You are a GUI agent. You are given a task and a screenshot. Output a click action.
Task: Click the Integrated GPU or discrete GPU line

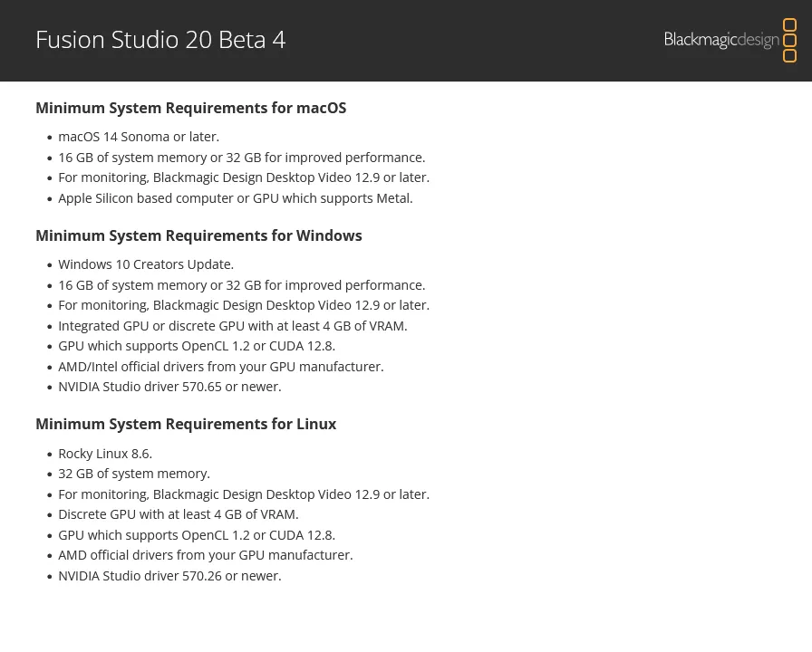click(233, 326)
